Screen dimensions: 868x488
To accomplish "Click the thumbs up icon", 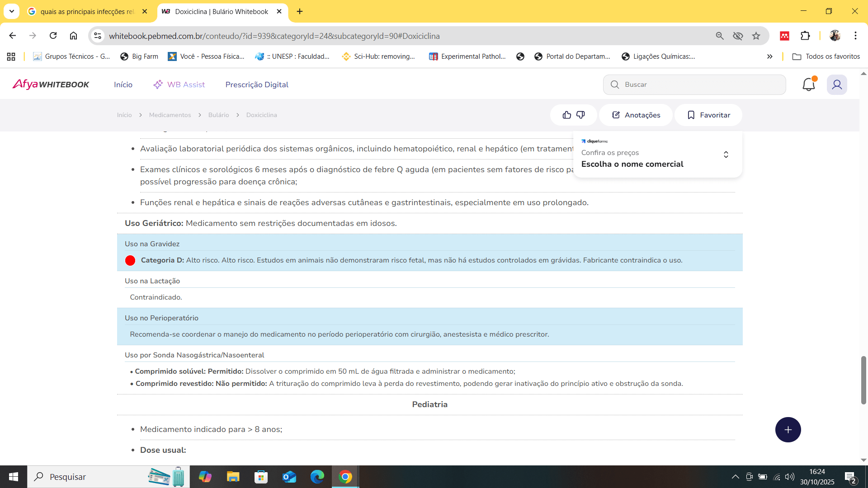I will [x=566, y=115].
